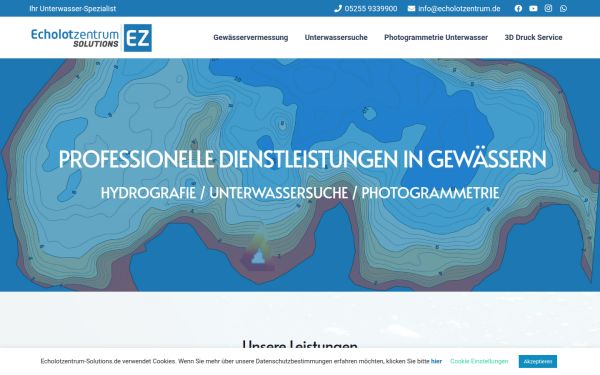Image resolution: width=600 pixels, height=375 pixels.
Task: Click Echolotzentrum Solutions logo text
Action: point(75,38)
